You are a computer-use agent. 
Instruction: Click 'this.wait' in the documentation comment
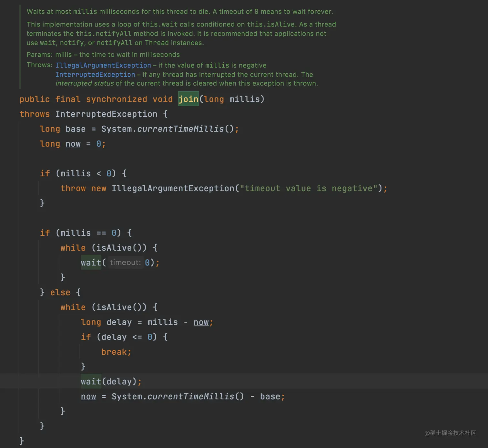click(160, 24)
